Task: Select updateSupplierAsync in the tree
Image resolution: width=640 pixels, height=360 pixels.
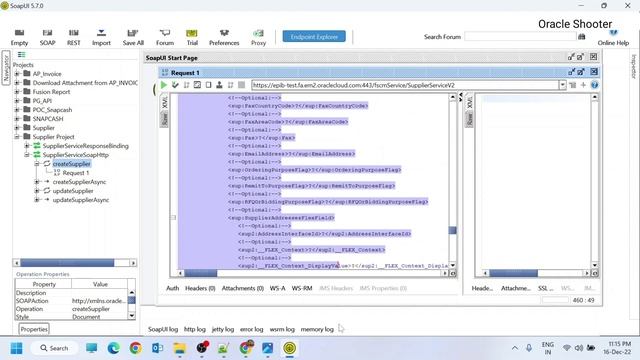Action: tap(81, 200)
